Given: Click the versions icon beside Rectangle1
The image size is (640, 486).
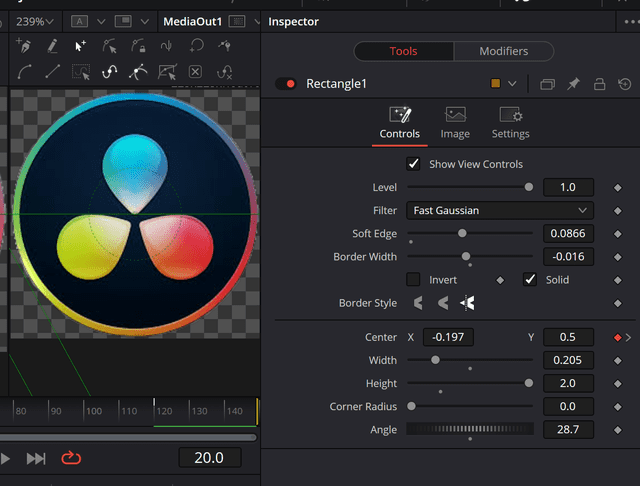Looking at the screenshot, I should (547, 84).
